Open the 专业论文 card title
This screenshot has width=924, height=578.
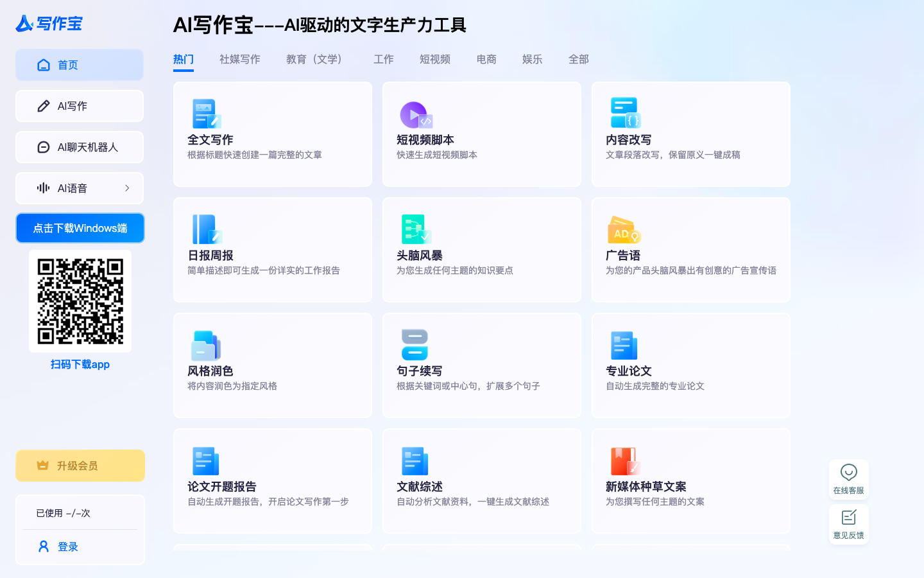[x=629, y=371]
